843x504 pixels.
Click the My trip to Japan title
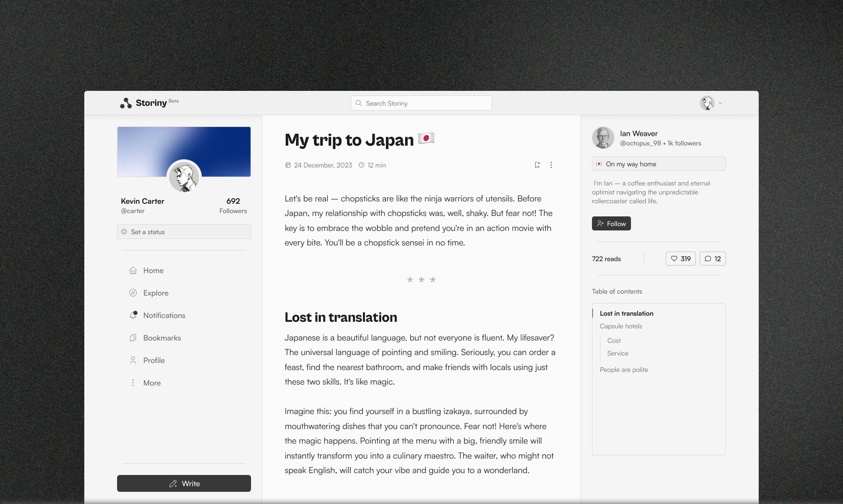[360, 140]
